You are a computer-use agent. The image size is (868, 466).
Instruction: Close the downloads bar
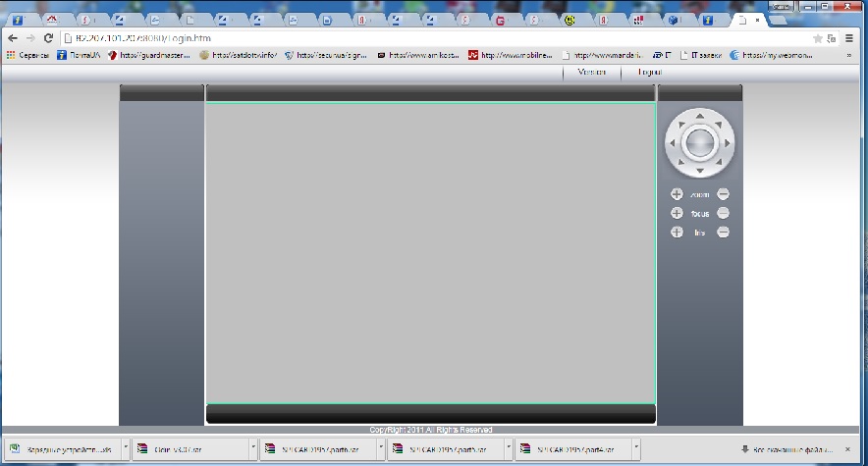[x=847, y=449]
